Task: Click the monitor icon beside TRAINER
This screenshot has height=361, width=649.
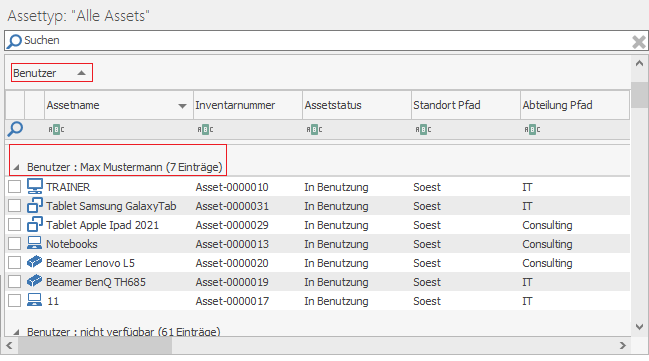Action: coord(35,186)
